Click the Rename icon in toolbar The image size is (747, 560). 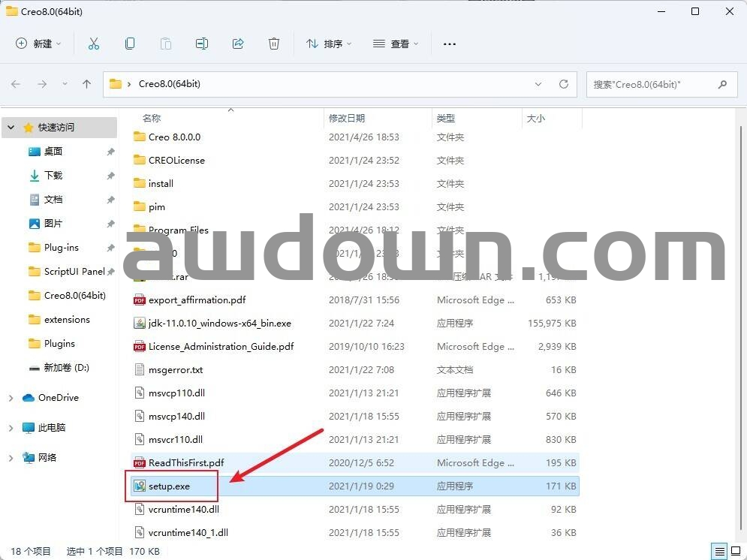(x=202, y=44)
